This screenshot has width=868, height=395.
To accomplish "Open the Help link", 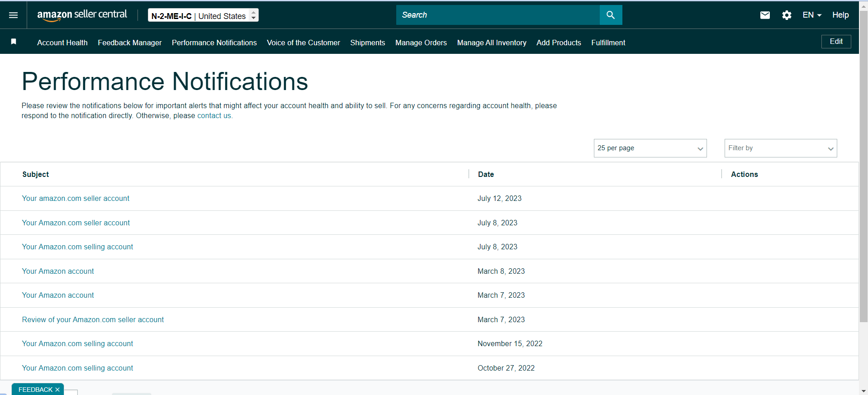I will [840, 15].
